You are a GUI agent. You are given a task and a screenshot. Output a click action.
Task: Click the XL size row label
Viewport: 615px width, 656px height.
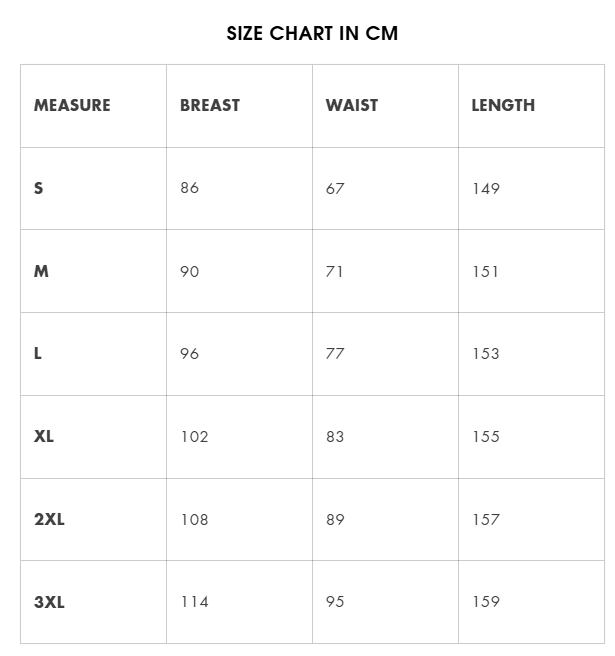click(44, 436)
